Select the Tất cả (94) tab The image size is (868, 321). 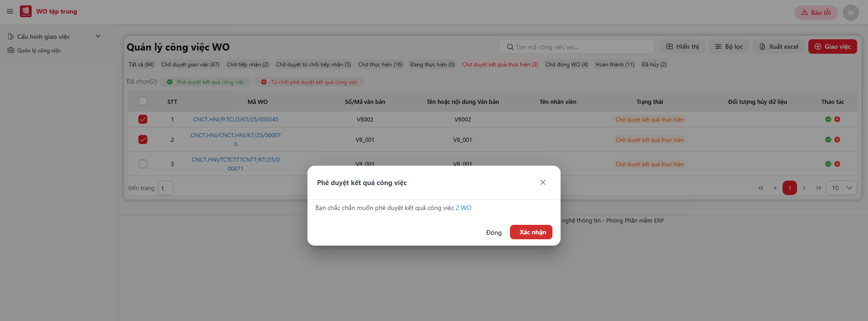tap(141, 65)
